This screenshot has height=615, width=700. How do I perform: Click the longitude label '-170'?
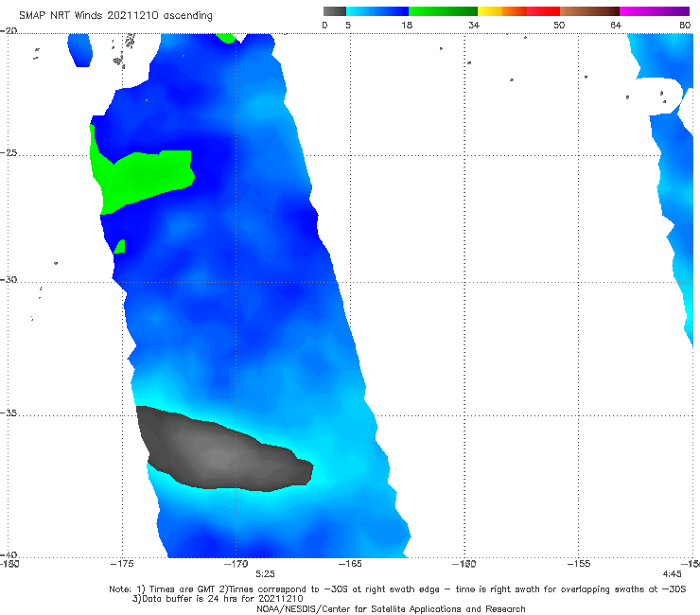236,564
